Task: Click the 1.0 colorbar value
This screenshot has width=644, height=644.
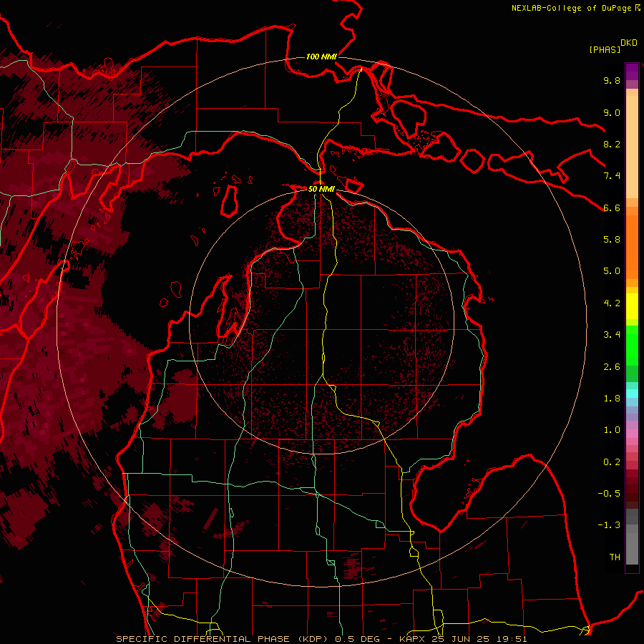Action: 612,430
